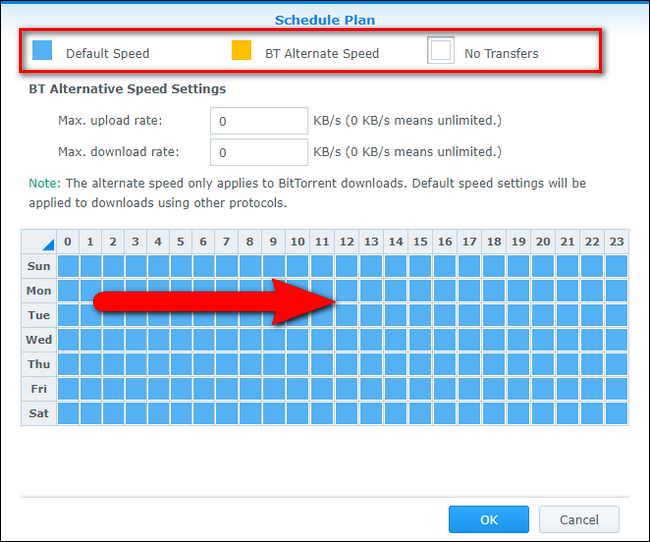The height and width of the screenshot is (542, 650).
Task: Select the Sun row header
Action: coord(39,266)
